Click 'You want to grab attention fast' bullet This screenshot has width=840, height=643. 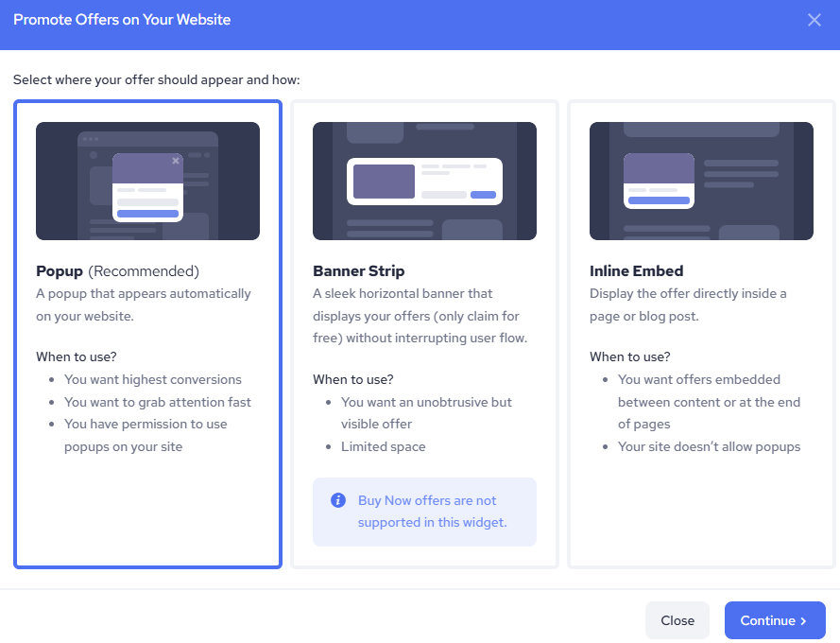point(158,402)
